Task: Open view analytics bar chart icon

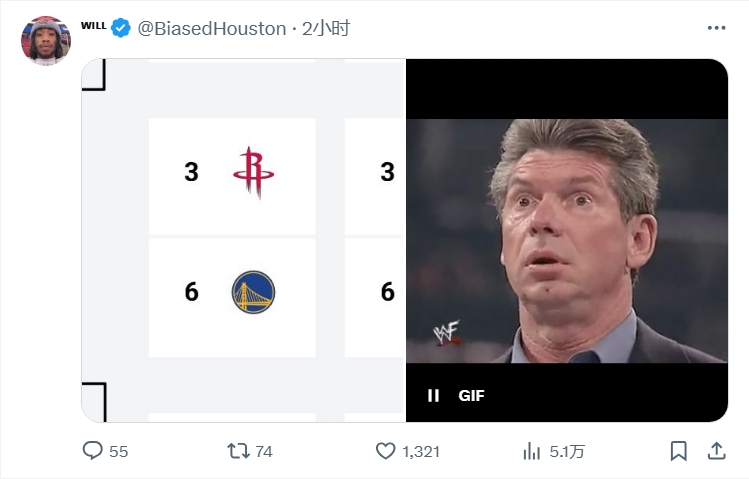Action: click(x=532, y=451)
